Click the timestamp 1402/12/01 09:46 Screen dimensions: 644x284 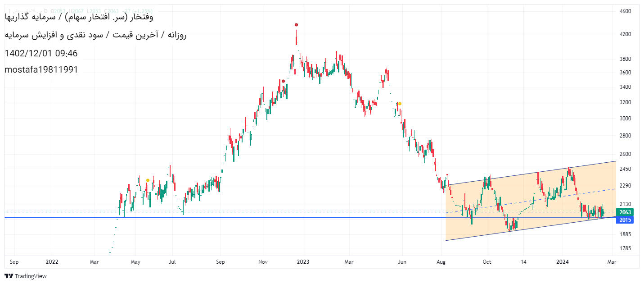pyautogui.click(x=41, y=54)
